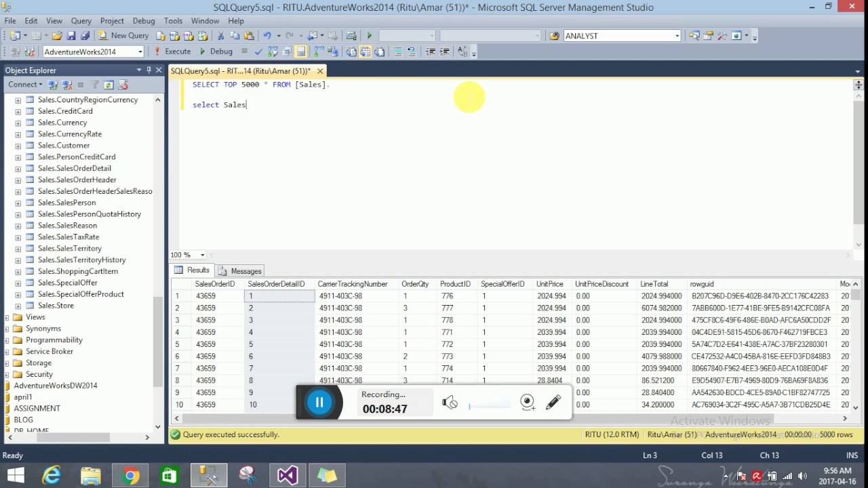Click the green Start arrow in the top toolbar
868x488 pixels.
pyautogui.click(x=370, y=35)
